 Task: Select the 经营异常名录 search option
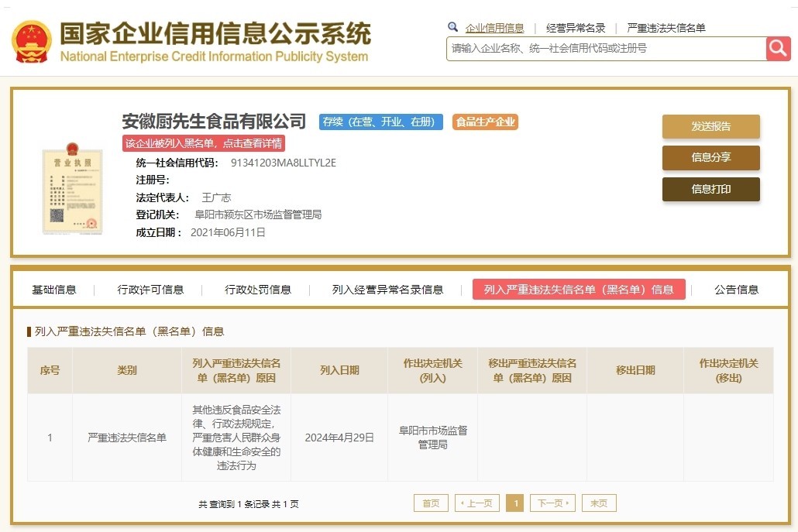point(575,28)
